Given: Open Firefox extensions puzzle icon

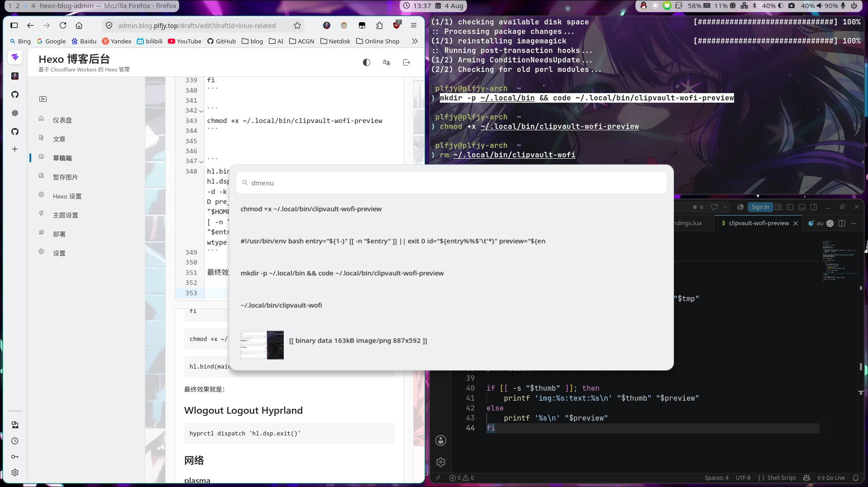Looking at the screenshot, I should tap(379, 25).
